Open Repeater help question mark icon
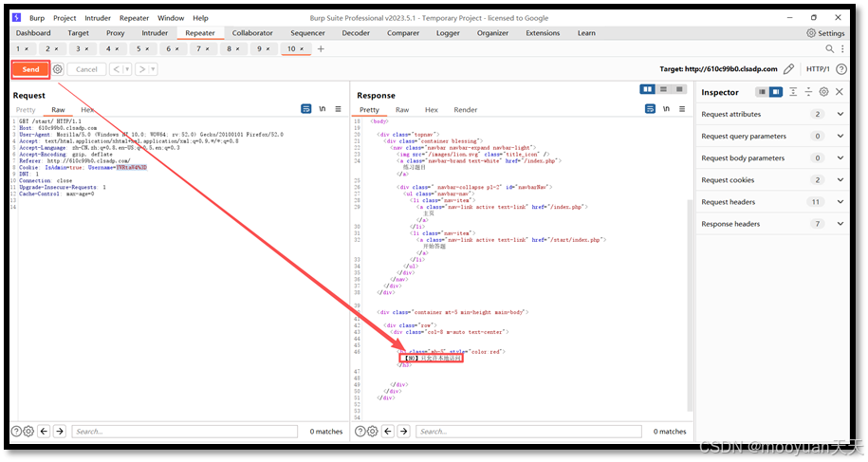This screenshot has width=868, height=462. (x=841, y=69)
